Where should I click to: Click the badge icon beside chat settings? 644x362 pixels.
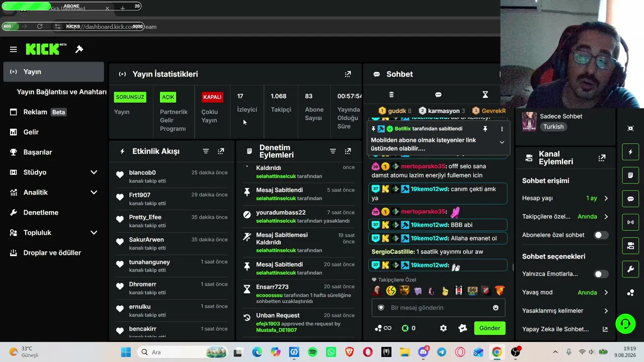pyautogui.click(x=462, y=328)
